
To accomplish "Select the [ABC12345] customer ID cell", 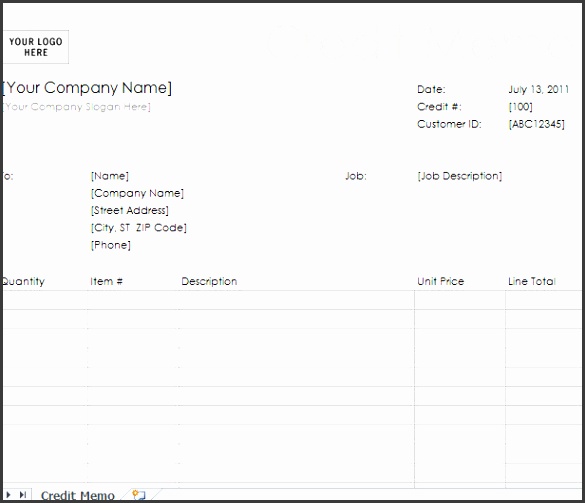I will pos(536,124).
